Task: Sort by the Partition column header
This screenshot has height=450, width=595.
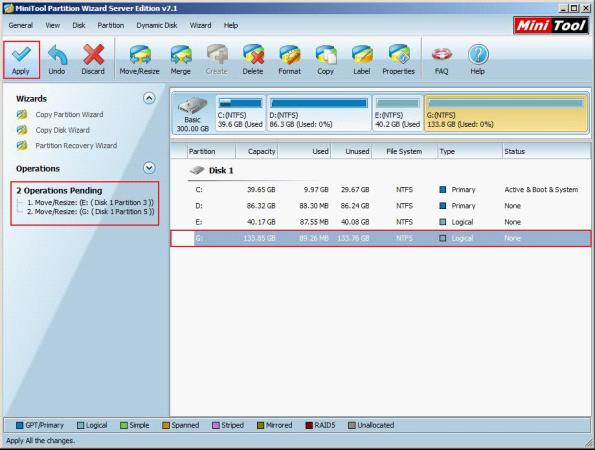Action: pos(211,151)
